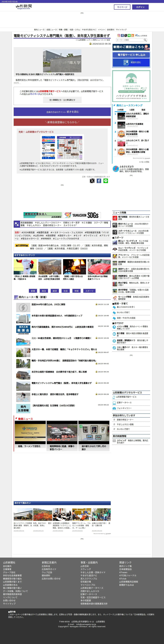Click the 電子版サービス 申し込み button
The height and width of the screenshot is (644, 164).
pyautogui.click(x=131, y=55)
